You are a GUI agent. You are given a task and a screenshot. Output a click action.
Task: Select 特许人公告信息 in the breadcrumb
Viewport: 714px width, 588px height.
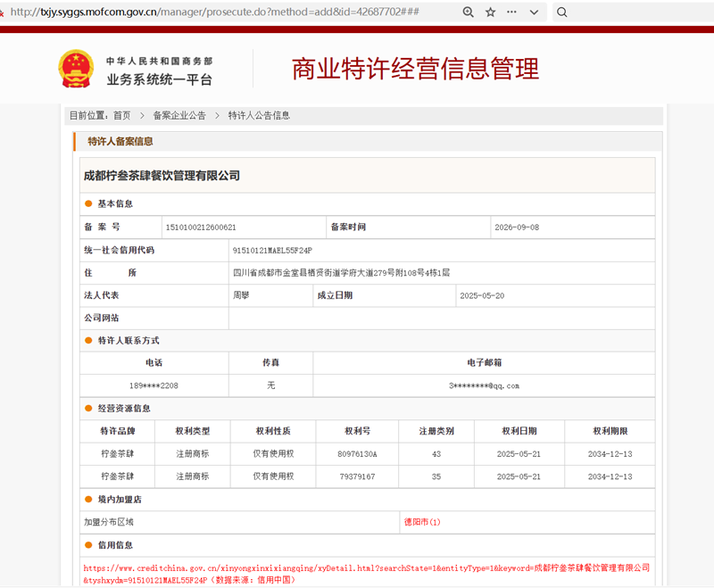click(x=259, y=116)
